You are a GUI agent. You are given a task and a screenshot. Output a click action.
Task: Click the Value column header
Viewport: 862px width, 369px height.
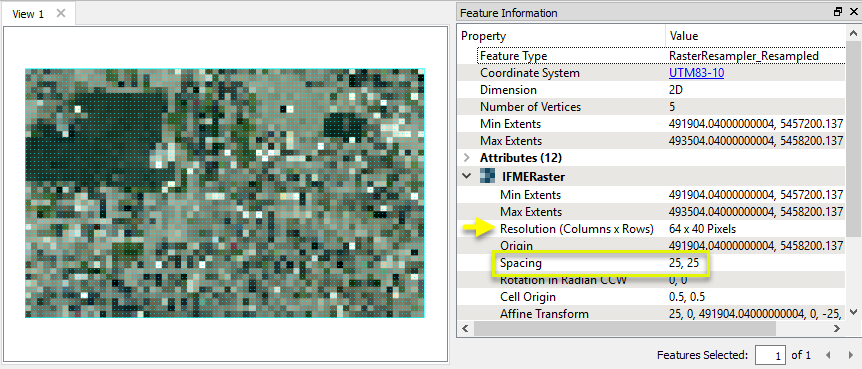coord(755,36)
